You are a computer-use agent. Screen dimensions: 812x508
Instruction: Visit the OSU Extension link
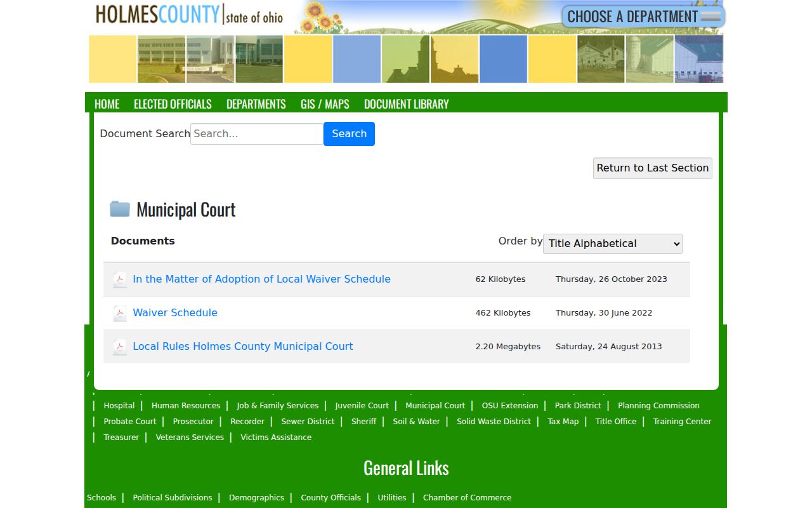[x=510, y=406]
